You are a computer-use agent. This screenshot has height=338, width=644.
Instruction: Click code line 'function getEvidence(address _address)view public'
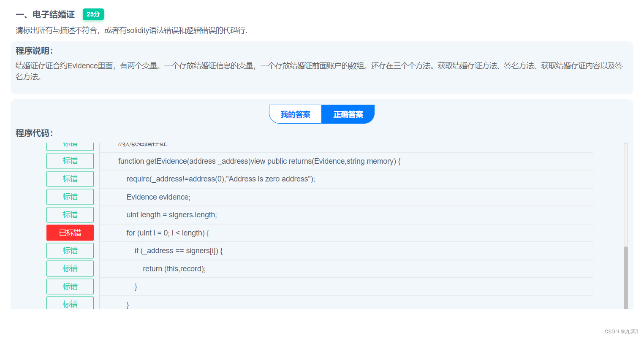[x=346, y=161]
